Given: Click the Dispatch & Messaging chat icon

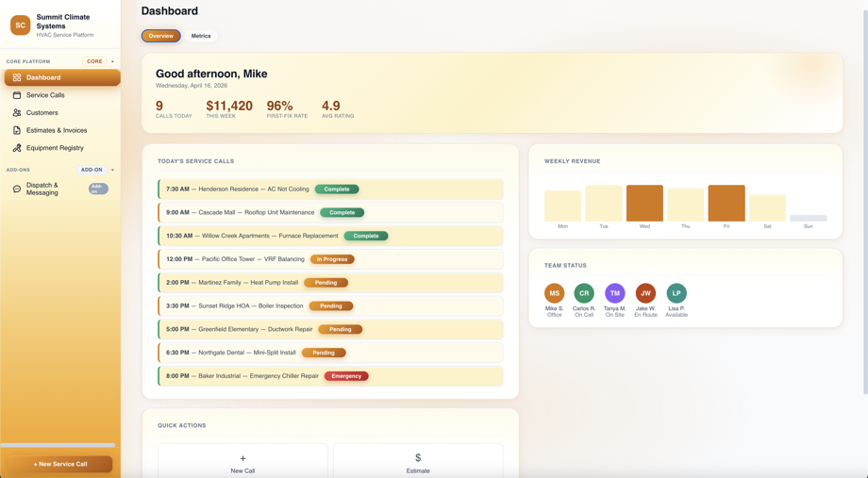Looking at the screenshot, I should click(x=17, y=189).
